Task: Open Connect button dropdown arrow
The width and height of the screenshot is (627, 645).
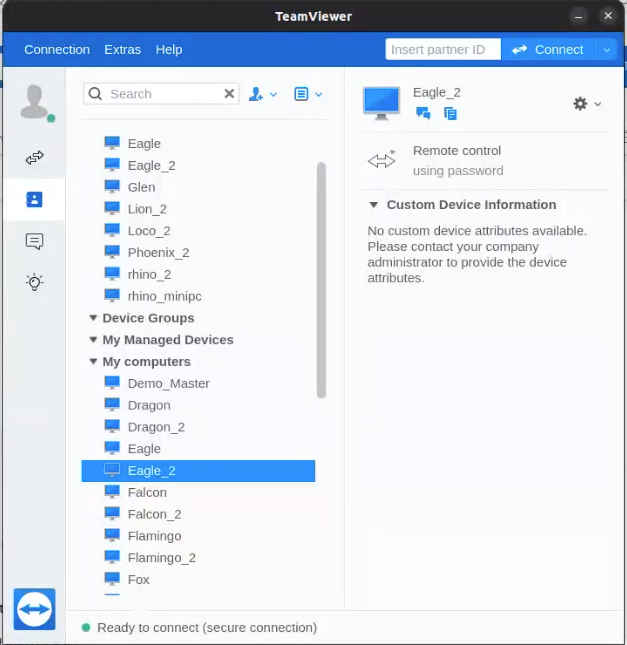Action: pyautogui.click(x=606, y=50)
